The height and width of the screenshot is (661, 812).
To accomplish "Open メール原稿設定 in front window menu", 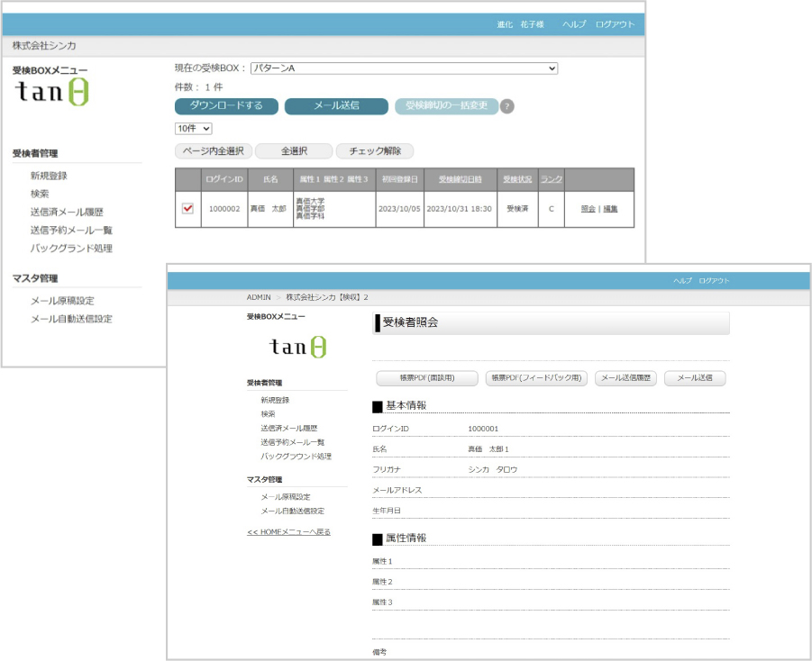I will click(x=286, y=497).
